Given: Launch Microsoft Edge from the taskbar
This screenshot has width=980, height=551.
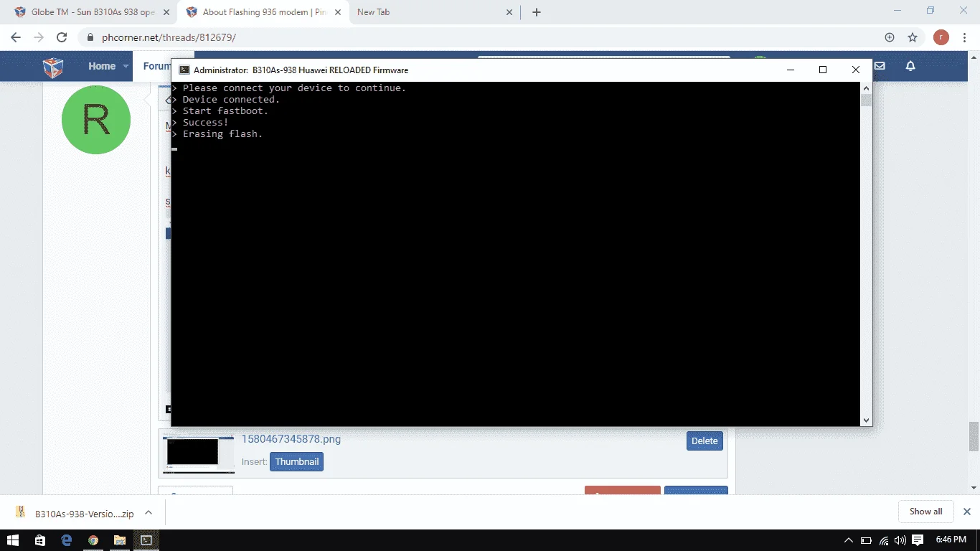Looking at the screenshot, I should (66, 540).
